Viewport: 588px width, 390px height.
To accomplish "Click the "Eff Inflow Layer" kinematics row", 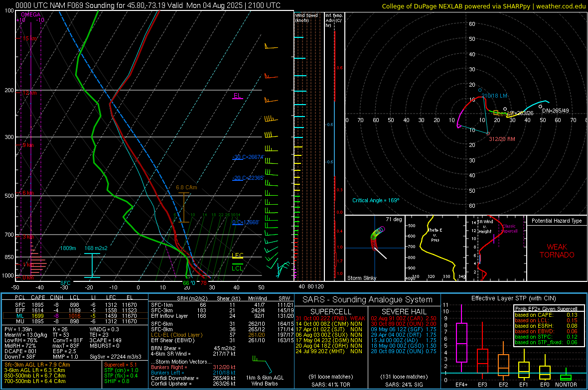I will (x=222, y=316).
